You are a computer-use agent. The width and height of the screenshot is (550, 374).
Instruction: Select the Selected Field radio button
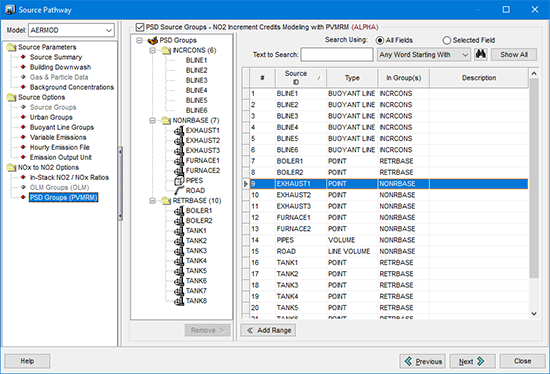point(447,40)
